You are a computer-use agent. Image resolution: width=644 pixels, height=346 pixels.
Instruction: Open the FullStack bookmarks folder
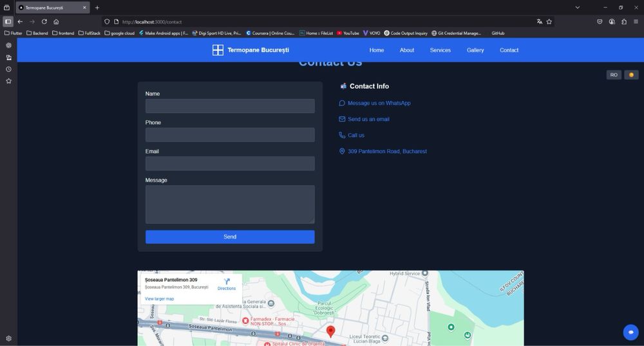(x=89, y=33)
